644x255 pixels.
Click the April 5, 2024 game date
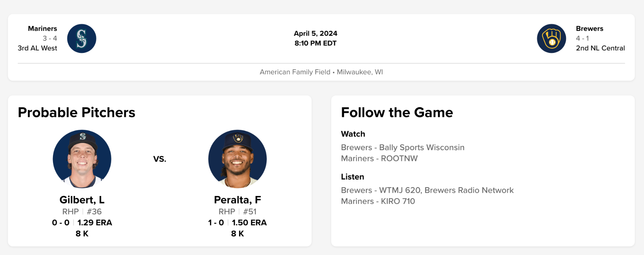315,33
